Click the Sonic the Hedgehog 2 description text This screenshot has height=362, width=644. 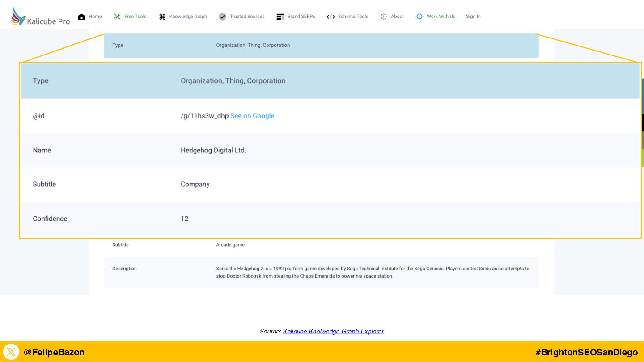(373, 272)
